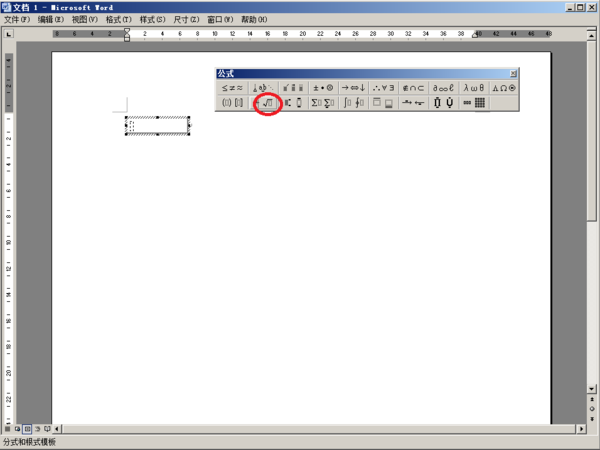This screenshot has width=600, height=450.
Task: Open the 窗口(W) menu
Action: 220,20
